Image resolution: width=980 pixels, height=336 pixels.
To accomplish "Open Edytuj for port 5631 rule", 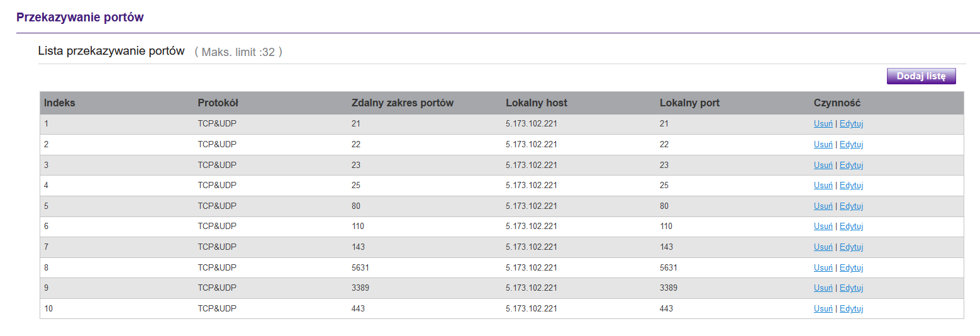I will 851,268.
